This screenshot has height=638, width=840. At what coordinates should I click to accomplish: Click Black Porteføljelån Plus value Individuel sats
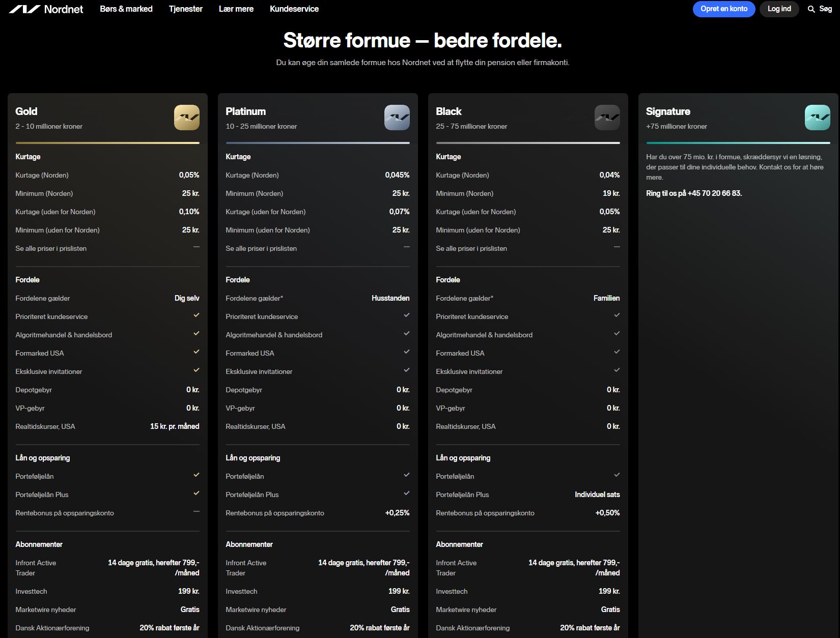click(x=597, y=495)
